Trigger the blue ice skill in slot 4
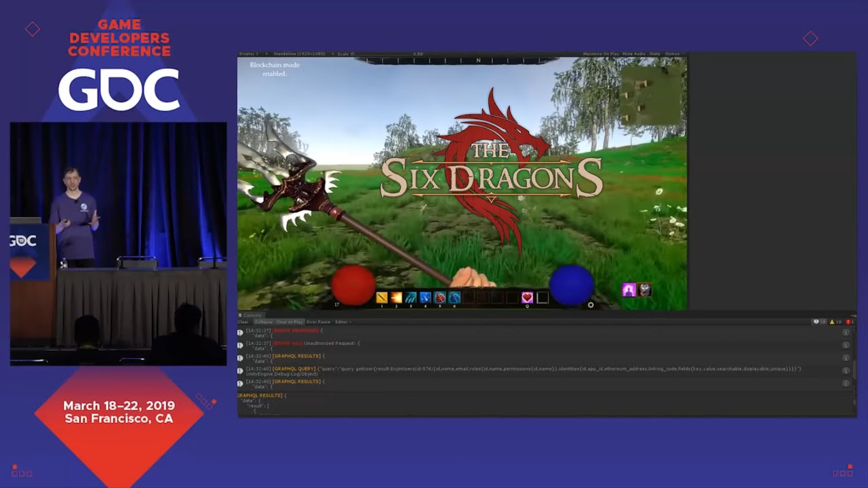Viewport: 868px width, 488px height. point(425,298)
